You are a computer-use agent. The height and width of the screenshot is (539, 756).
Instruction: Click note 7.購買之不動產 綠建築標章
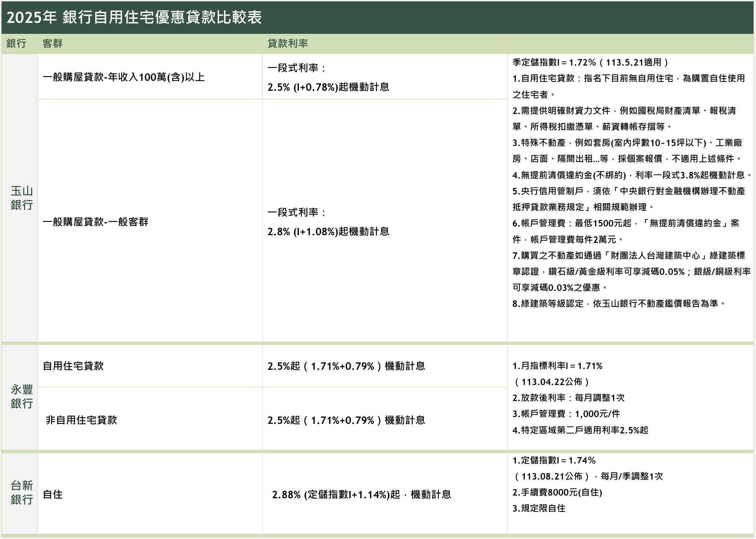(x=632, y=271)
